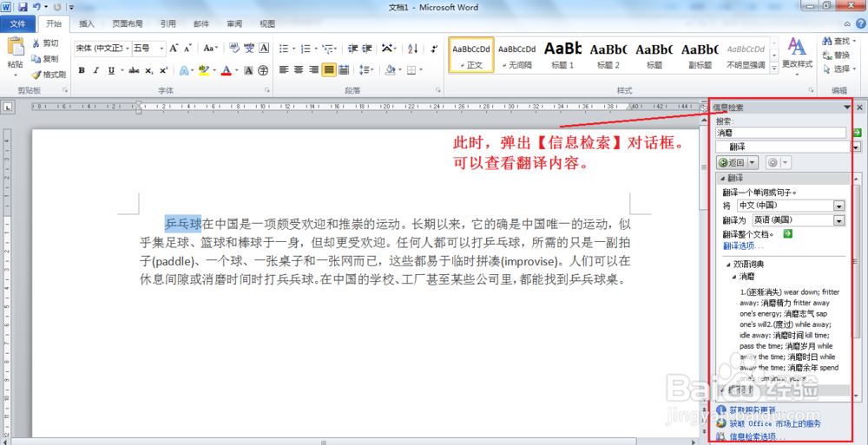
Task: Open the line spacing dropdown
Action: click(372, 70)
